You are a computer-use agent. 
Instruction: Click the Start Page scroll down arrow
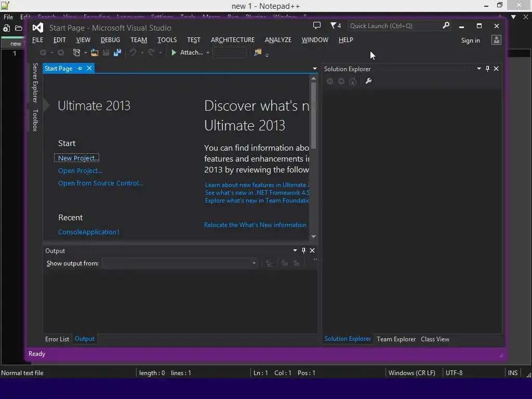313,236
